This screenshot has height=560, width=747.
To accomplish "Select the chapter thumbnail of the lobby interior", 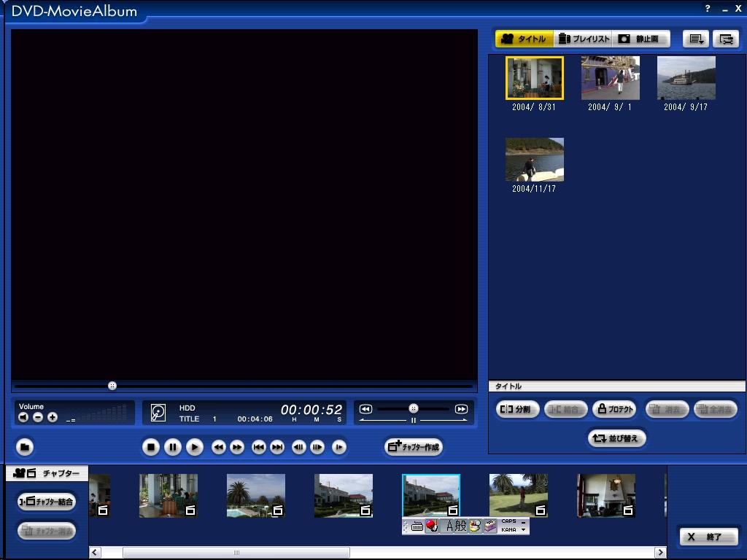I will [169, 496].
